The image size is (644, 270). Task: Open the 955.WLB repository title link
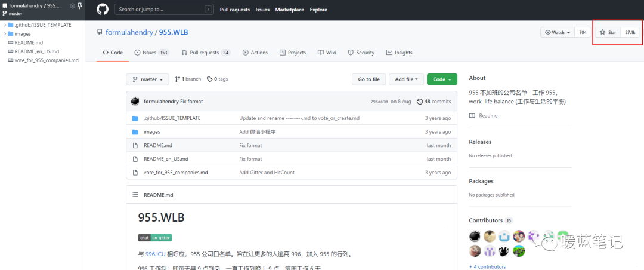click(x=174, y=32)
